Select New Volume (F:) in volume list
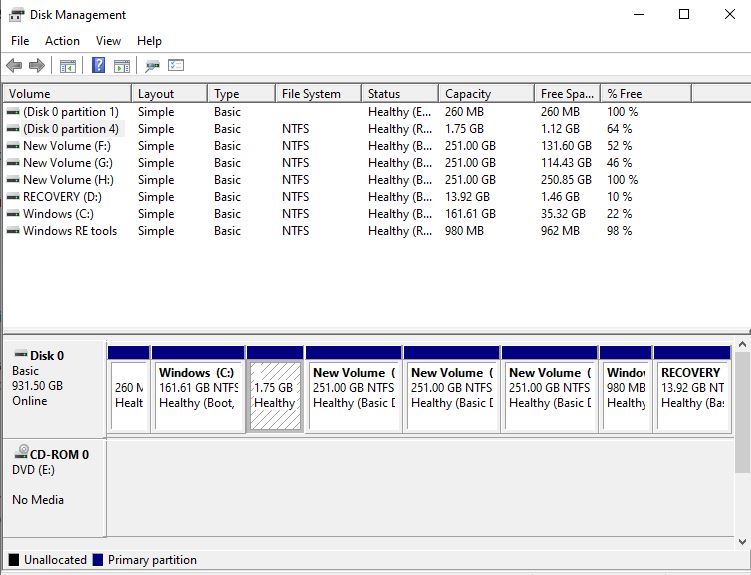This screenshot has height=575, width=751. [67, 146]
